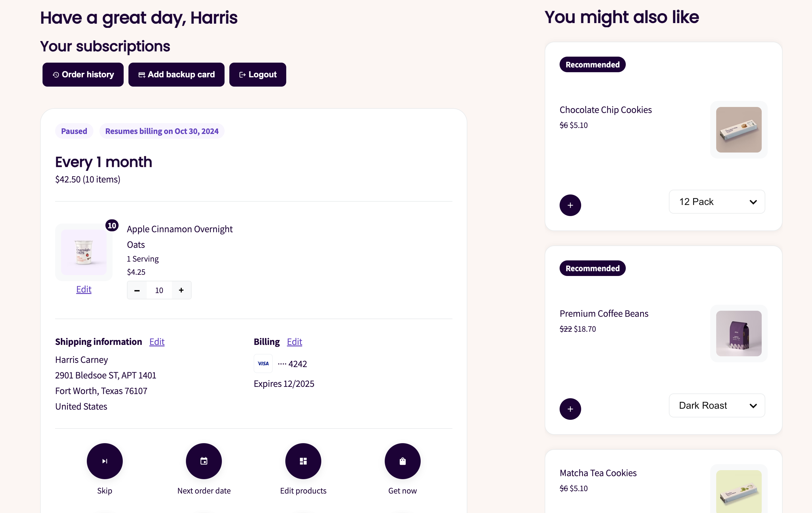
Task: Click the Add backup card button
Action: click(176, 75)
